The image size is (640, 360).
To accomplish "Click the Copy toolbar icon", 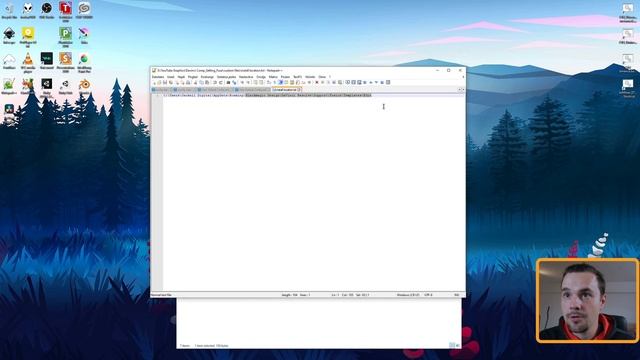I will pos(201,82).
